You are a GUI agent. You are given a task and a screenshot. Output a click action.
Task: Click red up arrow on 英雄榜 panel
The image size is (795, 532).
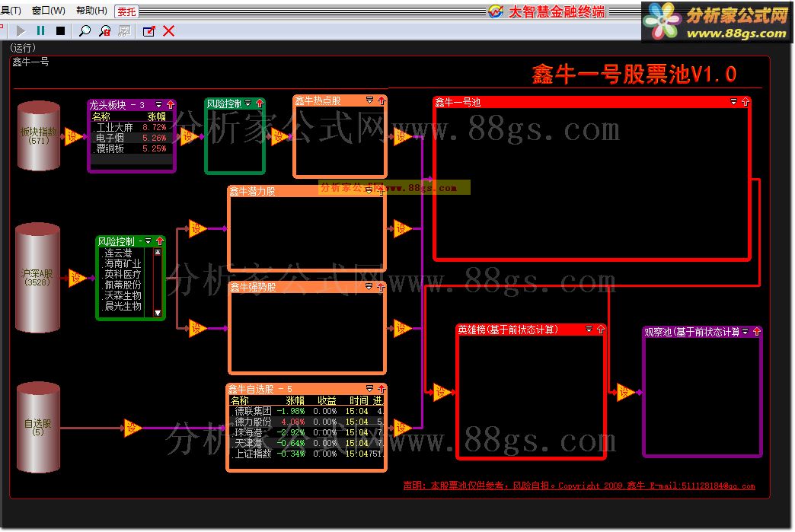[x=601, y=330]
